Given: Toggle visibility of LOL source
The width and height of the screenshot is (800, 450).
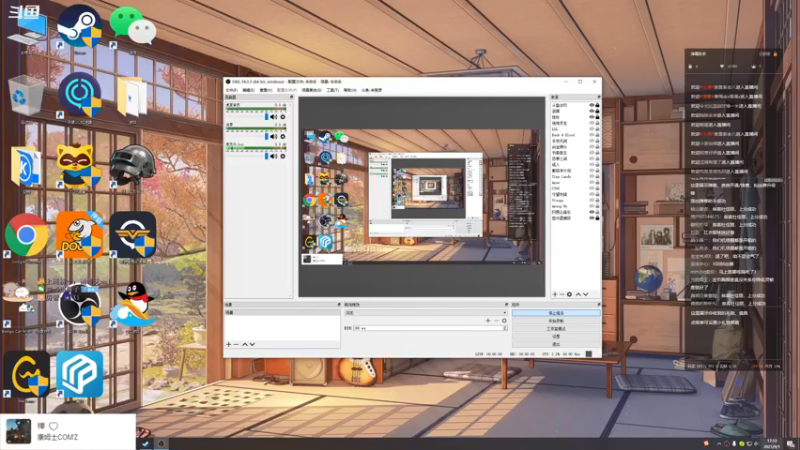Looking at the screenshot, I should click(592, 129).
